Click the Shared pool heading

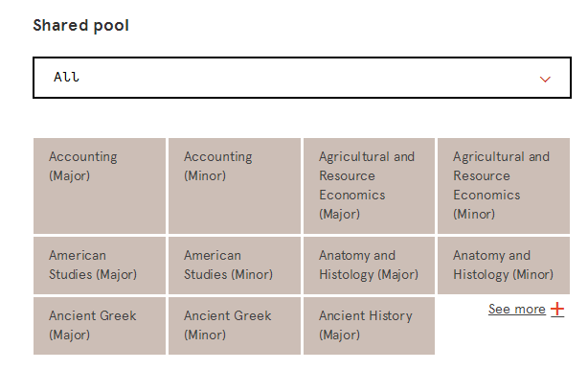[x=81, y=26]
